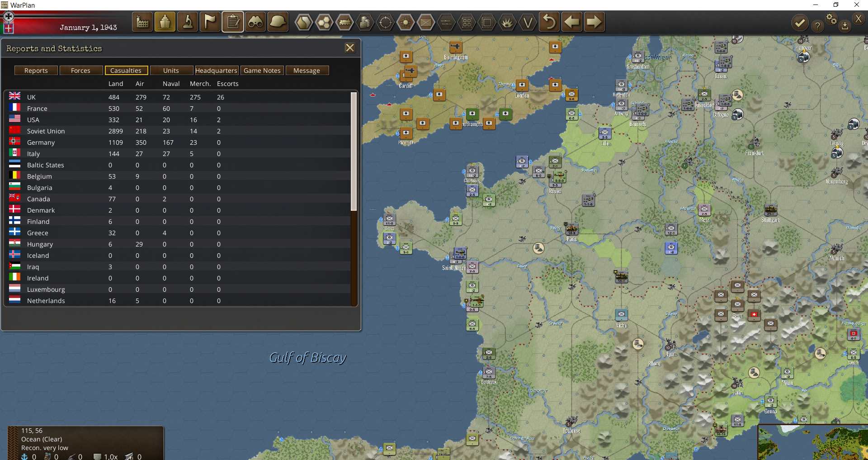Select the unit at London
Viewport: 868px width, 460px height.
[522, 85]
